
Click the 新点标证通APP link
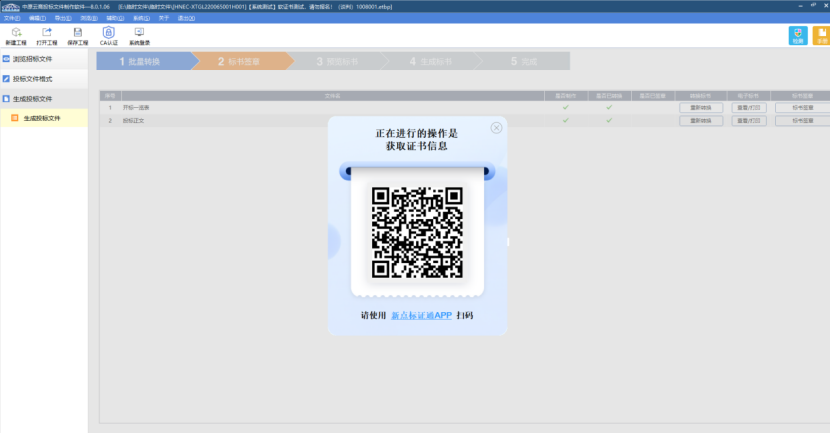pos(421,315)
